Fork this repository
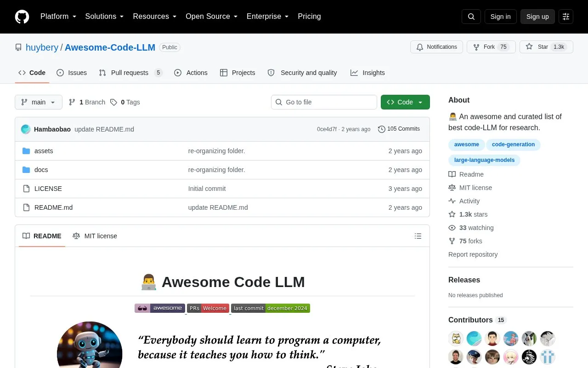This screenshot has height=368, width=588. pos(491,47)
